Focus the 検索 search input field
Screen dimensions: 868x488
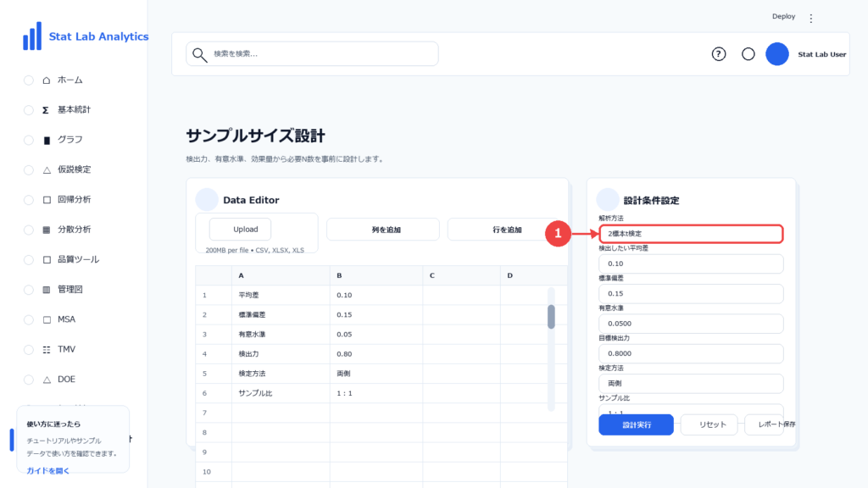point(312,53)
